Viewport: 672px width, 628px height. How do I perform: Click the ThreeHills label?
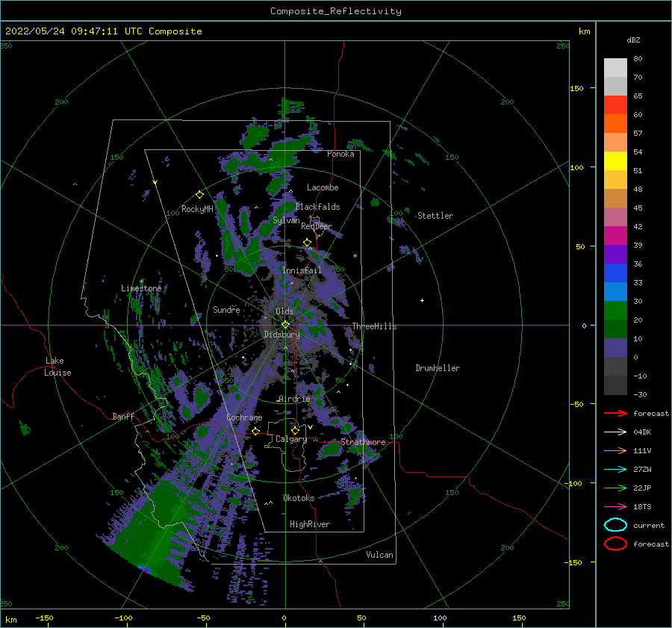[374, 326]
